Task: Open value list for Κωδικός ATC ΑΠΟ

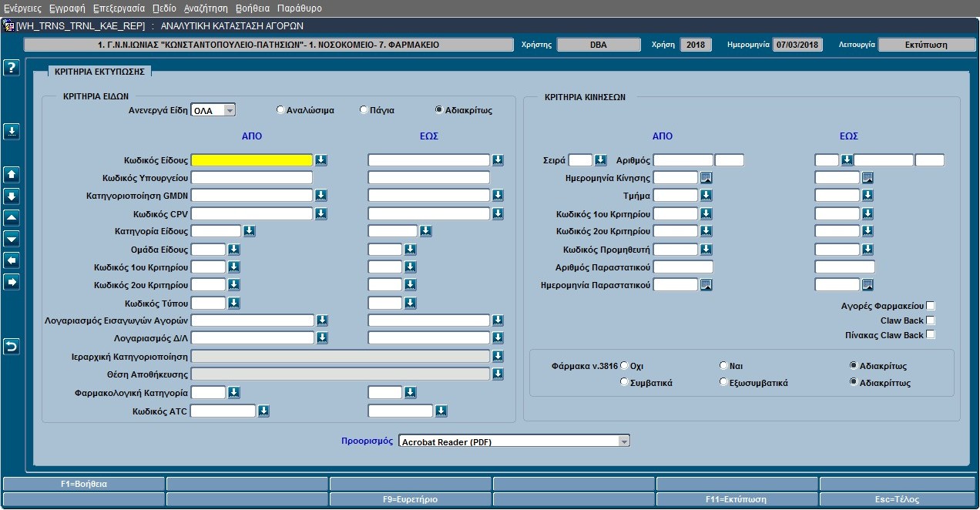Action: point(263,411)
